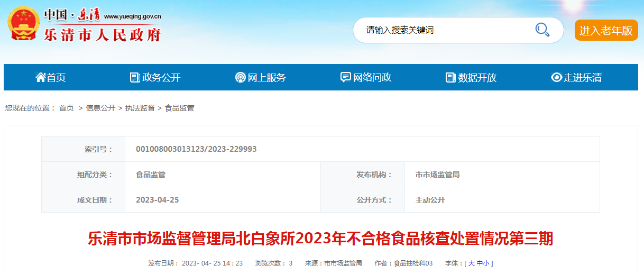Select the 食品监管 breadcrumb link
The height and width of the screenshot is (274, 644).
point(179,108)
